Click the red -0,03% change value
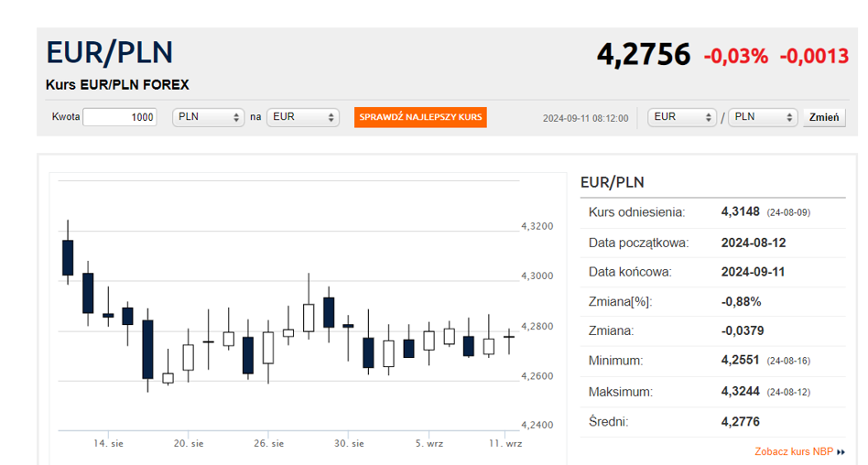 pyautogui.click(x=735, y=56)
